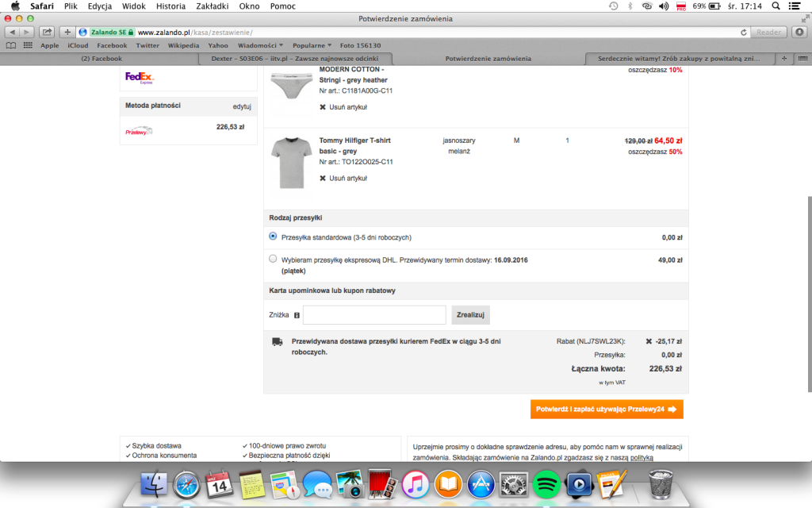
Task: Click the info icon next to Zniżka
Action: pyautogui.click(x=297, y=315)
